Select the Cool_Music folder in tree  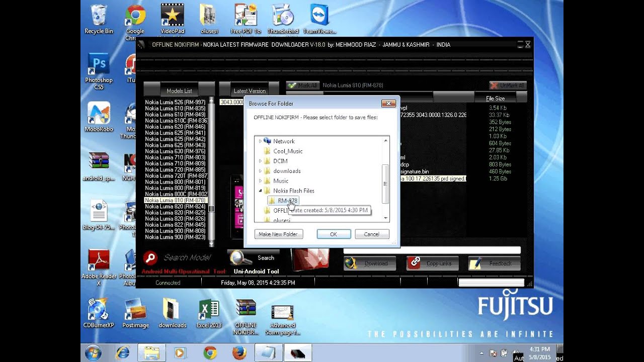288,151
